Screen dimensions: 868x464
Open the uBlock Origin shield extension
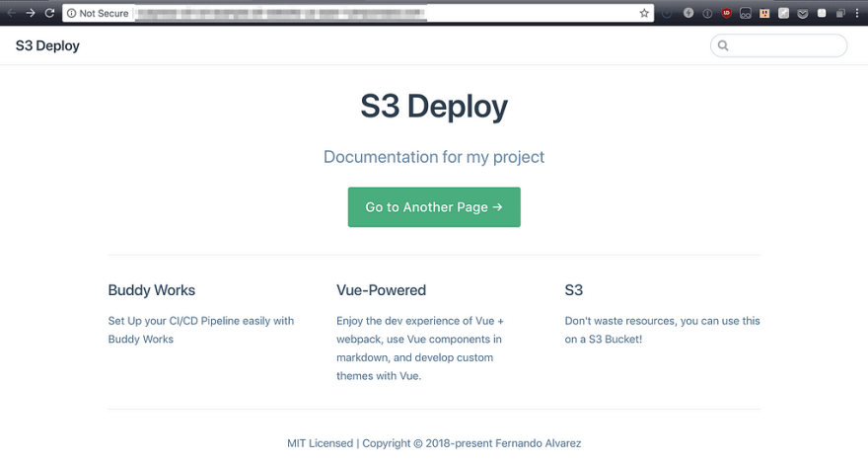tap(726, 13)
